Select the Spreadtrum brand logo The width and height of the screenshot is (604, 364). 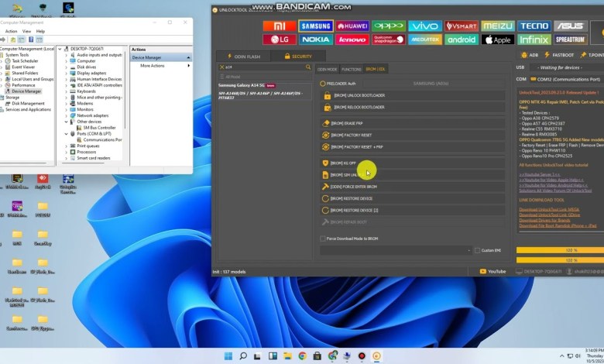coord(571,39)
